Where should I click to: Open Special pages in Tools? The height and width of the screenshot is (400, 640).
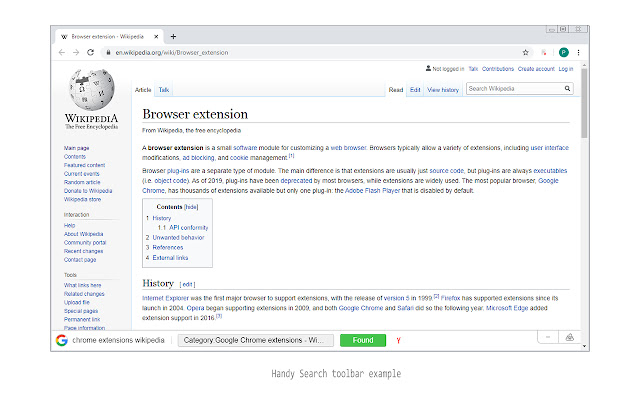pyautogui.click(x=81, y=311)
